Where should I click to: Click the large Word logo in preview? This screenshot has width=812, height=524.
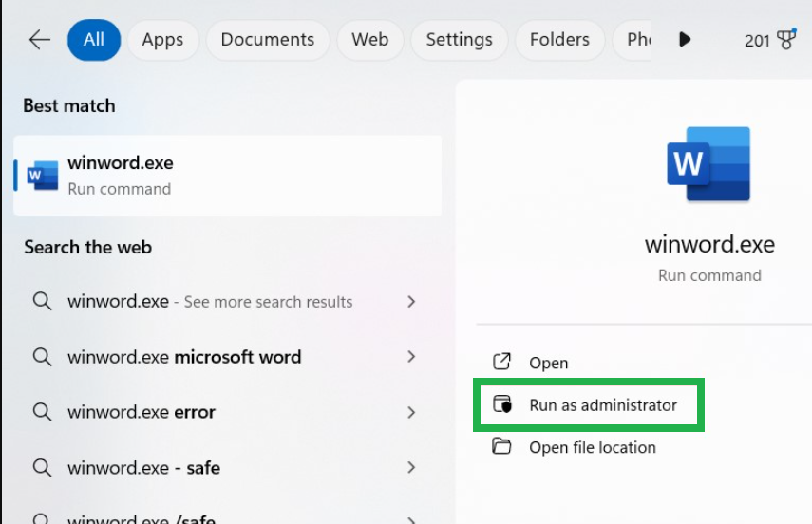708,168
